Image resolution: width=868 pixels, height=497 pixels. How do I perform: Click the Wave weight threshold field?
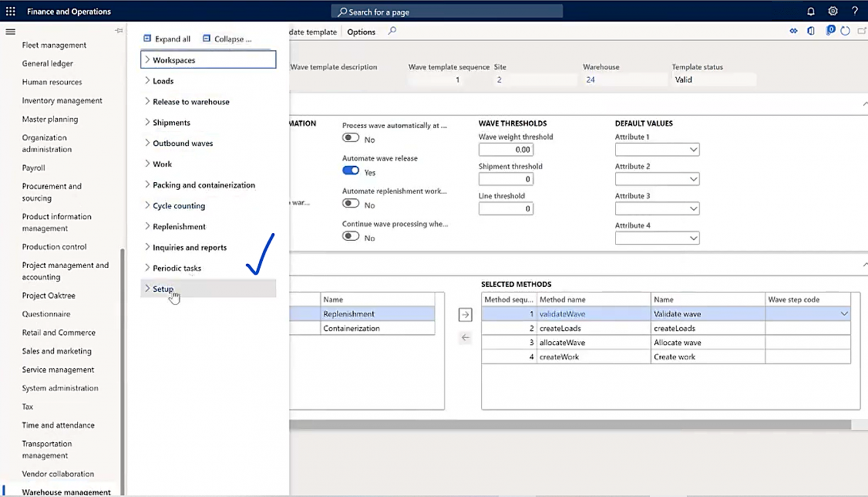pos(506,150)
